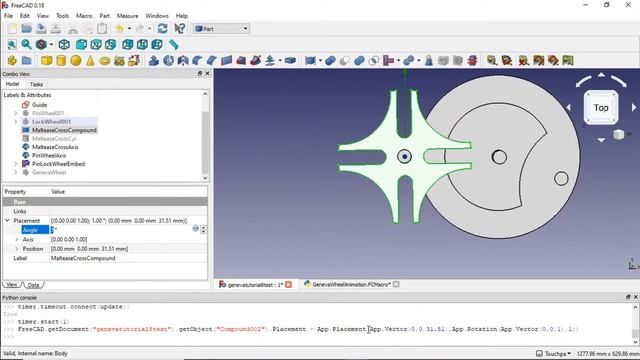
Task: Close the genevatutorial8test document tab
Action: (289, 284)
